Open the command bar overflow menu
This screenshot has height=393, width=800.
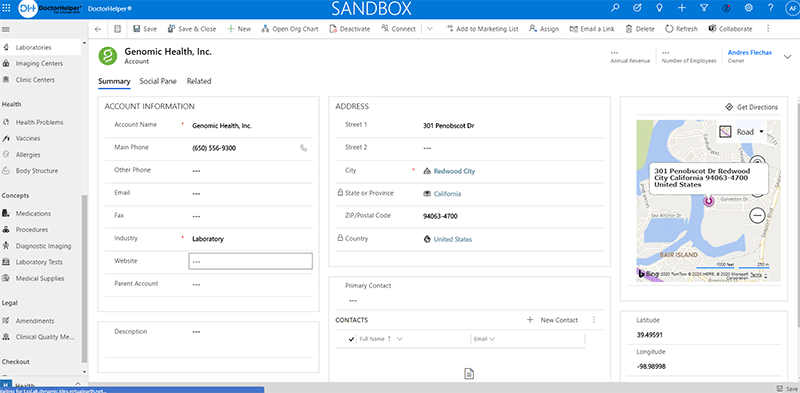768,29
